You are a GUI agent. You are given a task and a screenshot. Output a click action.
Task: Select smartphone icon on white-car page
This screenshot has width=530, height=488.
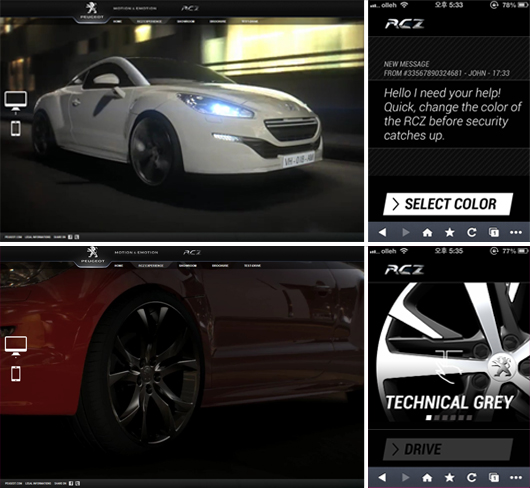coord(16,129)
